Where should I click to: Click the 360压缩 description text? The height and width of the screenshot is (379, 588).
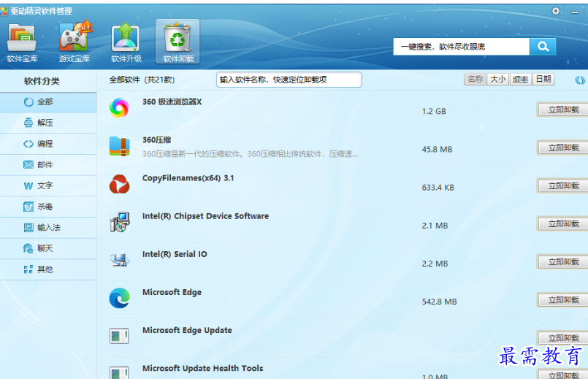[250, 154]
